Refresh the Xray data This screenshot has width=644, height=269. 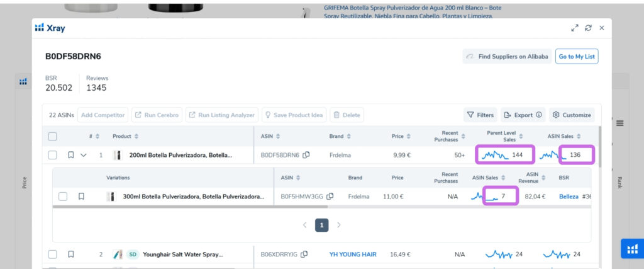(588, 28)
